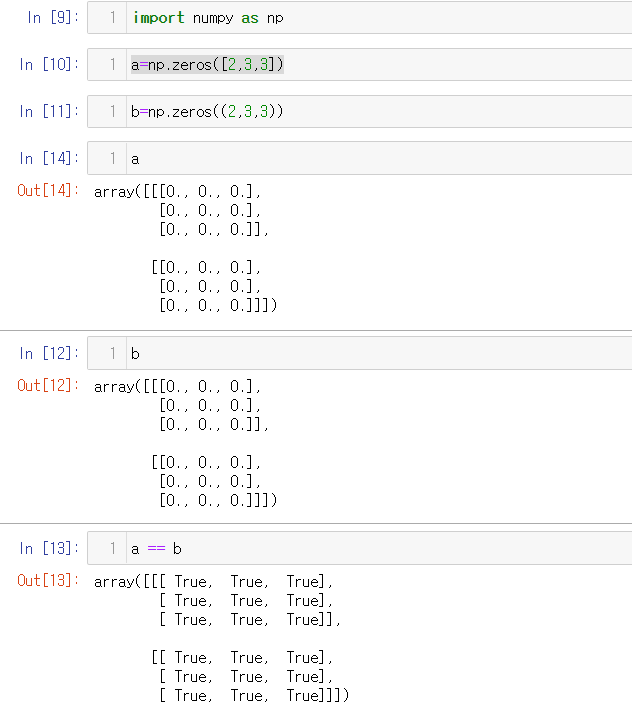
Task: Select the In [9]: prompt label
Action: (x=53, y=18)
